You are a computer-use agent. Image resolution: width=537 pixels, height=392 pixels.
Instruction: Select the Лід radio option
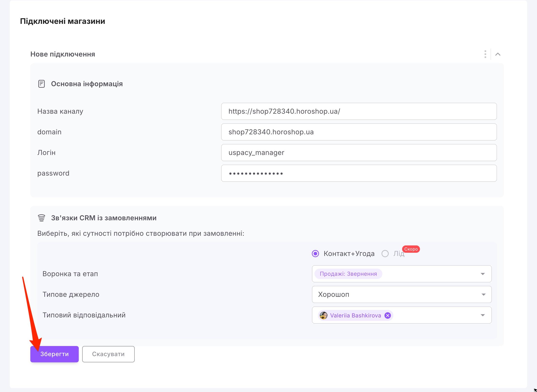[385, 254]
